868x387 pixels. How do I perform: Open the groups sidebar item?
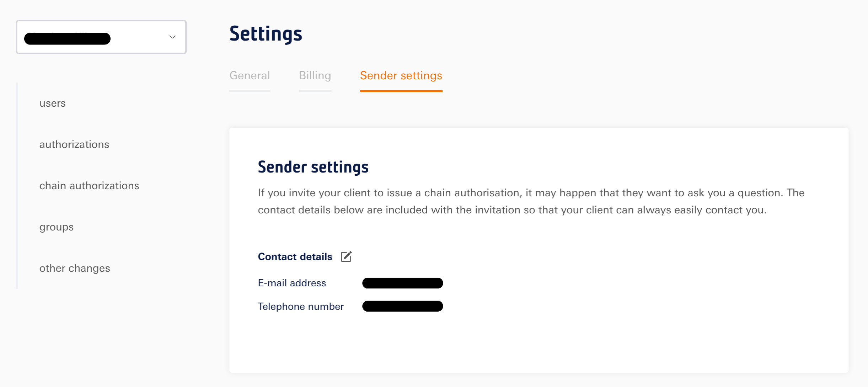point(57,227)
